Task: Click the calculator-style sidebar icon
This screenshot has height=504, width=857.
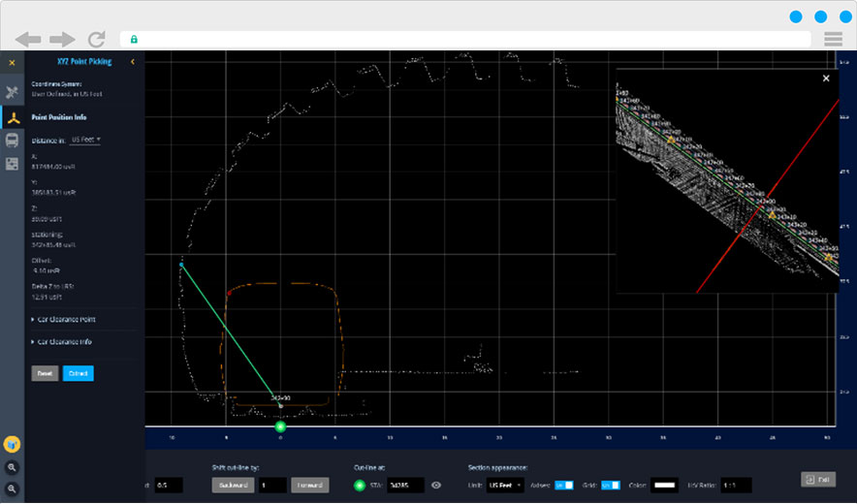Action: [x=13, y=164]
